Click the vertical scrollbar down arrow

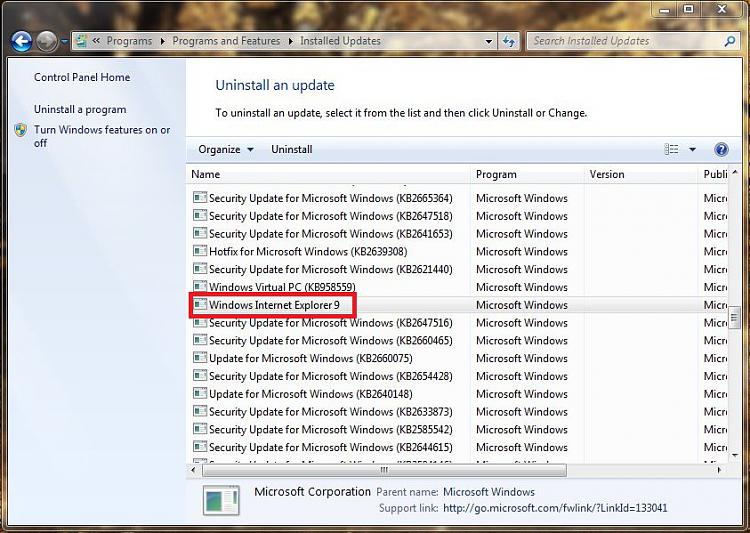click(x=735, y=455)
